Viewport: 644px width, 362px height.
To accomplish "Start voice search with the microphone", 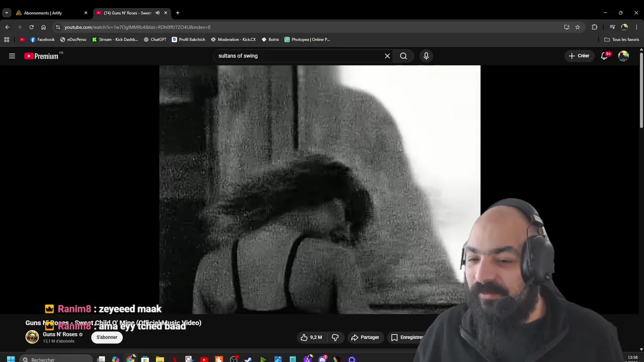I will tap(426, 56).
